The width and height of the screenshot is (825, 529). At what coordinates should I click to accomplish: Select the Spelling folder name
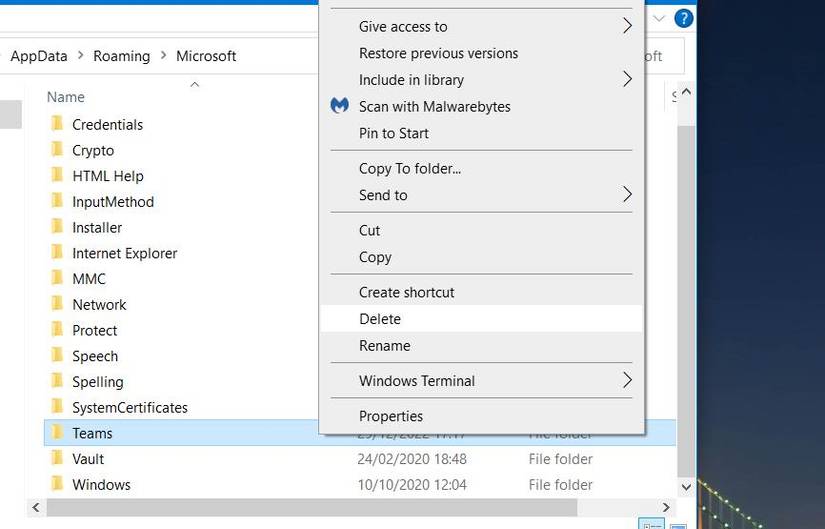click(x=98, y=382)
